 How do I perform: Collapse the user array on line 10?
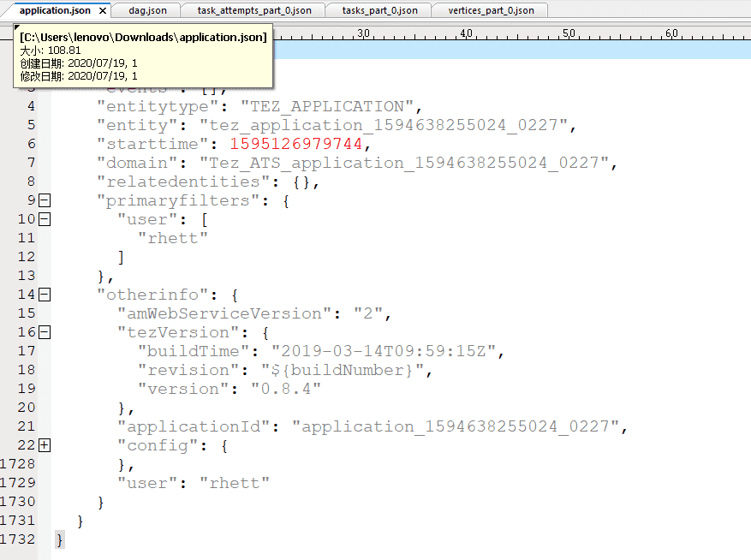[45, 219]
